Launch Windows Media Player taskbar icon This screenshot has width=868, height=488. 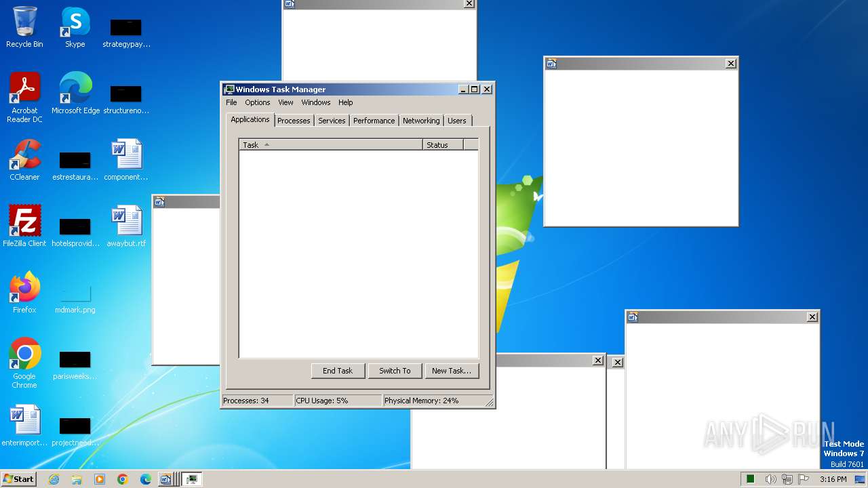click(100, 479)
